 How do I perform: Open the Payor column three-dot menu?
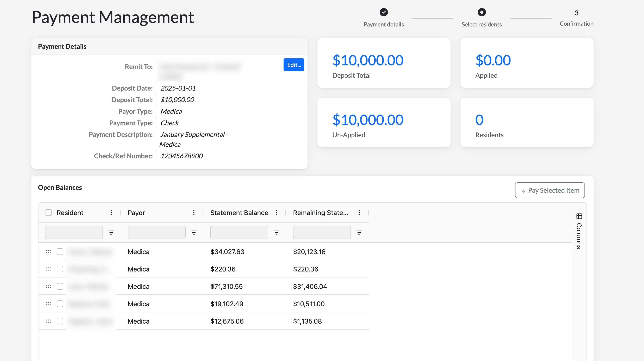pos(194,213)
